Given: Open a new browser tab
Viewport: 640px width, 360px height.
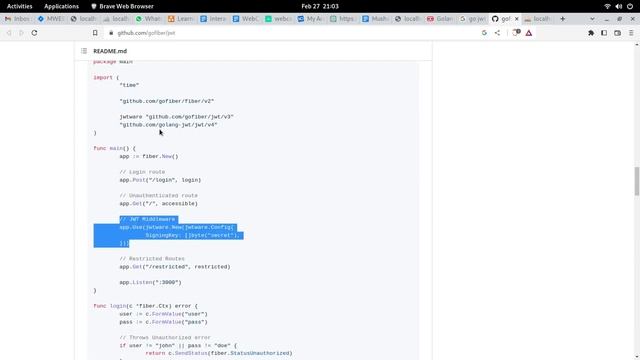Looking at the screenshot, I should click(x=562, y=19).
